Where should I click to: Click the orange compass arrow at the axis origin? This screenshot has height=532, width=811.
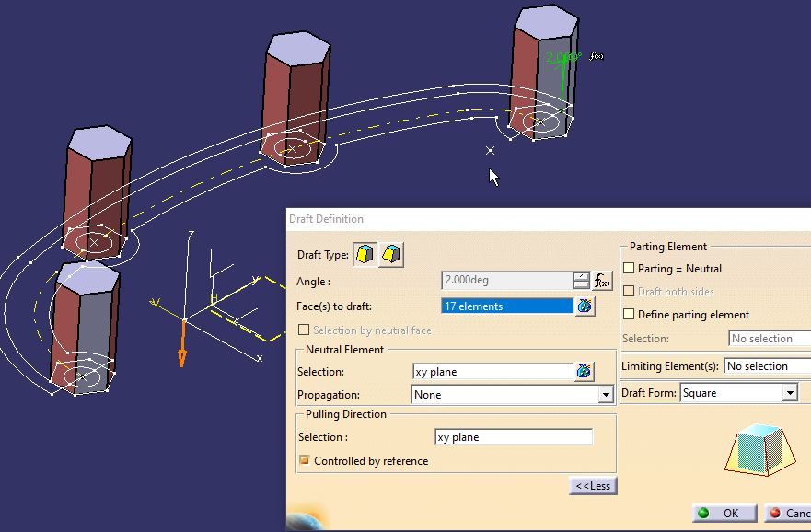[182, 352]
